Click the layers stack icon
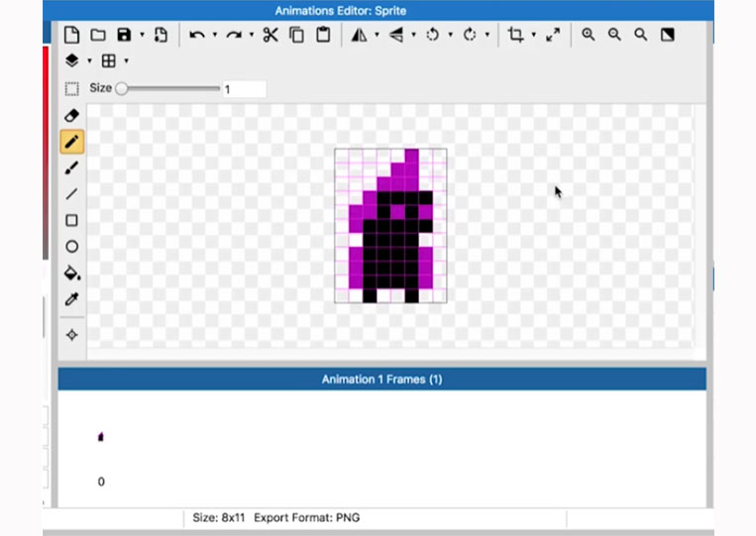Viewport: 756px width, 536px height. click(72, 60)
